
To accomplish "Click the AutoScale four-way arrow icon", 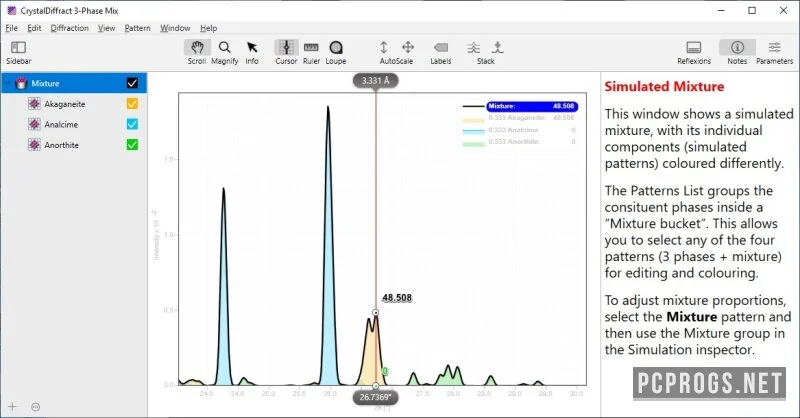I will point(408,47).
